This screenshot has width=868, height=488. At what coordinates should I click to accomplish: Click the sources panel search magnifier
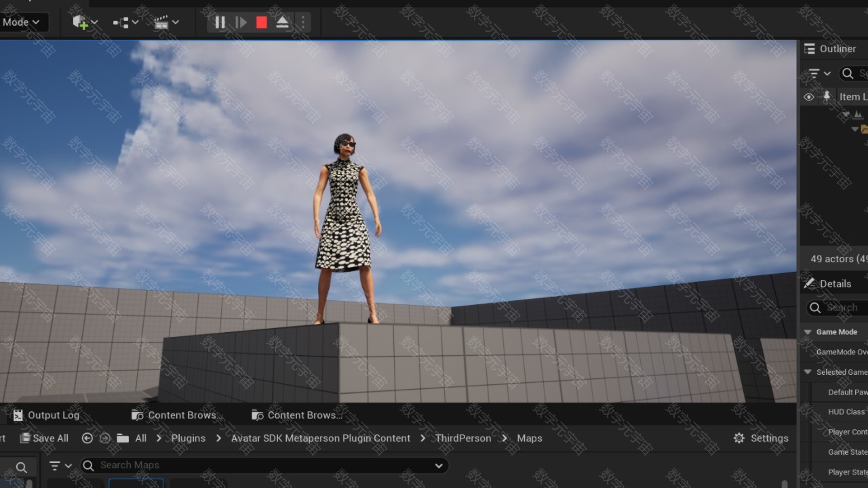click(22, 467)
